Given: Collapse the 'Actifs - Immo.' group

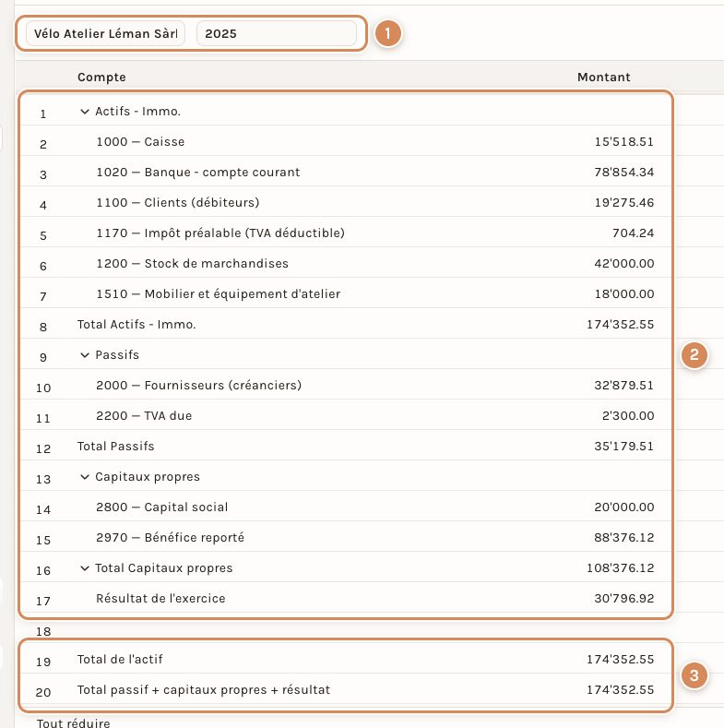Looking at the screenshot, I should [85, 112].
